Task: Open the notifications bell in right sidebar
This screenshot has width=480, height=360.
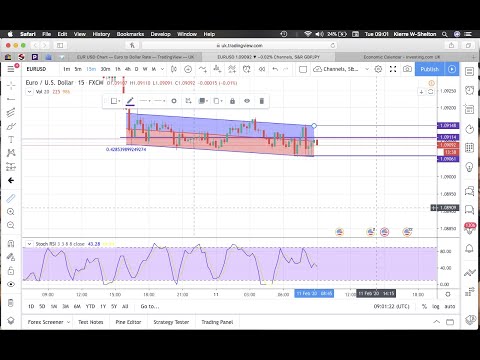Action: (x=469, y=248)
